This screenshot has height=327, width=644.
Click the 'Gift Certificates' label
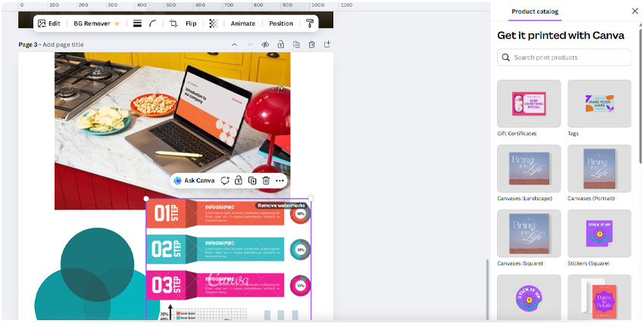(x=517, y=134)
